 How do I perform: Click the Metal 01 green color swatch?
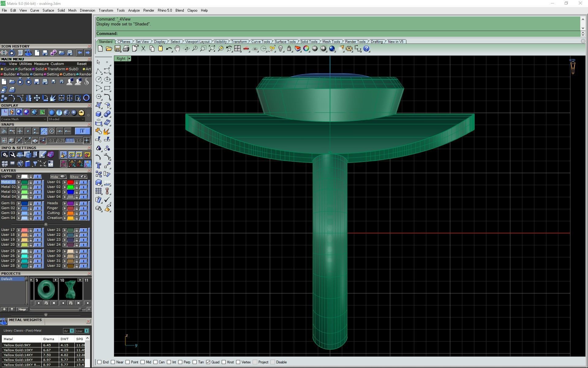pos(24,182)
